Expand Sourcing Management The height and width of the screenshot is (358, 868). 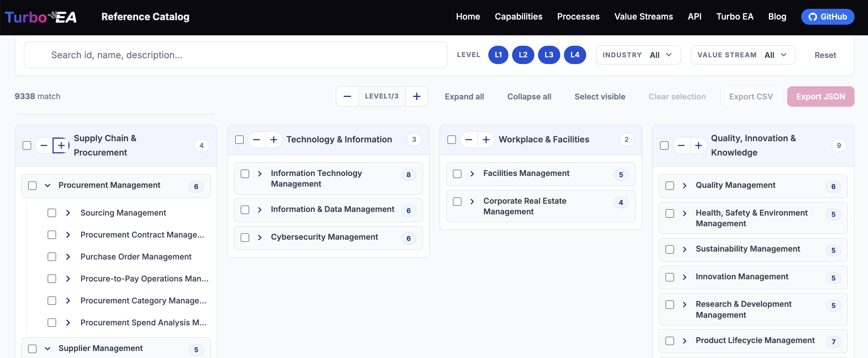tap(68, 213)
